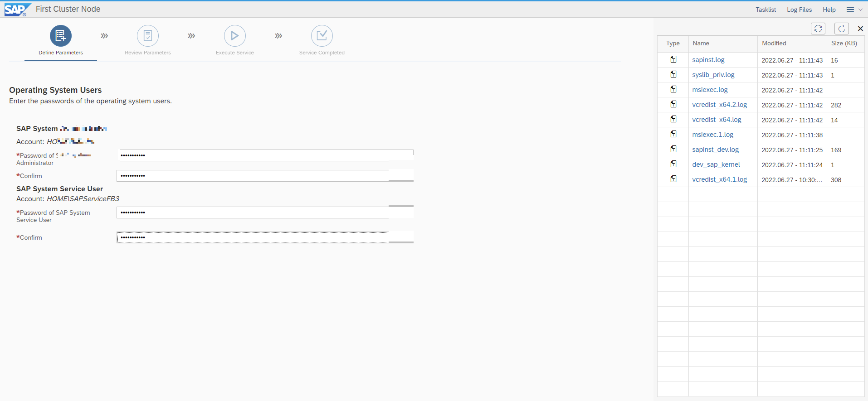Click the Define Parameters step label
This screenshot has height=401, width=868.
[61, 53]
